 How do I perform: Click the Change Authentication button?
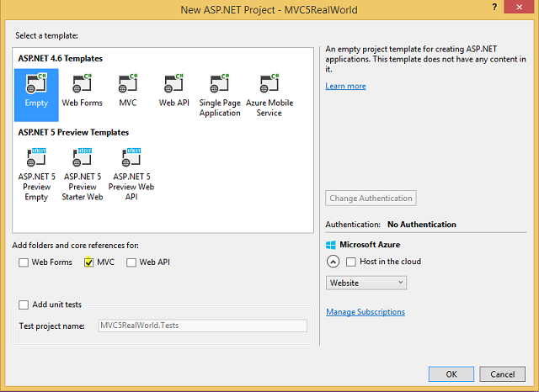[371, 198]
